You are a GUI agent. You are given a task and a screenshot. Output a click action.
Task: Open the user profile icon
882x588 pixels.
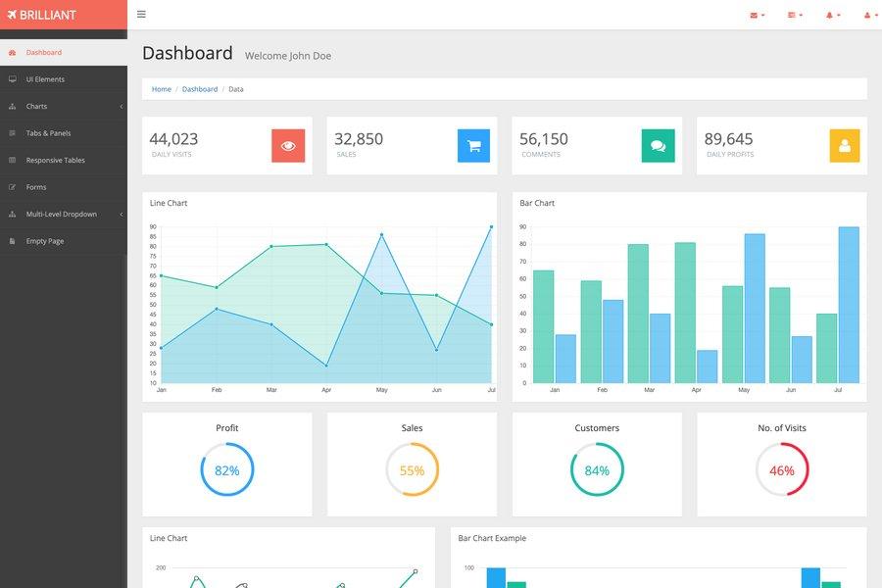[865, 15]
